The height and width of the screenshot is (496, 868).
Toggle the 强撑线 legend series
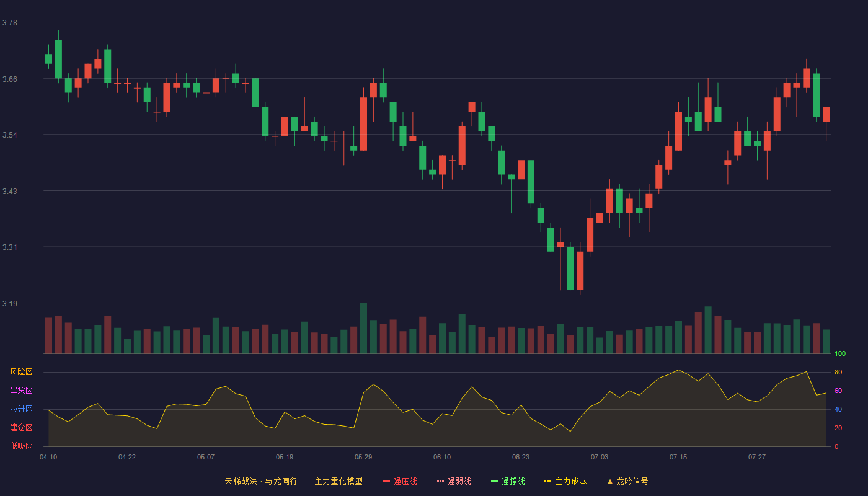(508, 481)
